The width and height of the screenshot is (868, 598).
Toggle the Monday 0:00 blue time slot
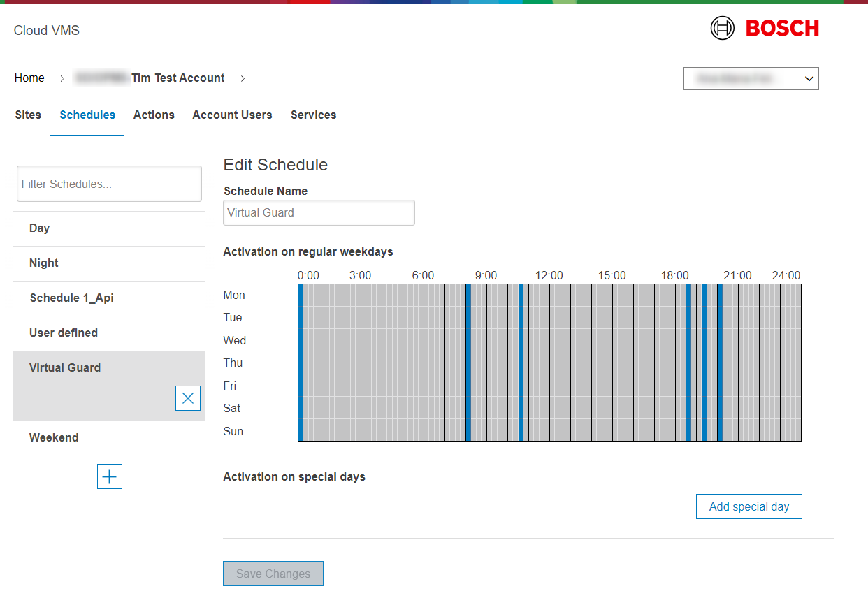click(x=301, y=296)
